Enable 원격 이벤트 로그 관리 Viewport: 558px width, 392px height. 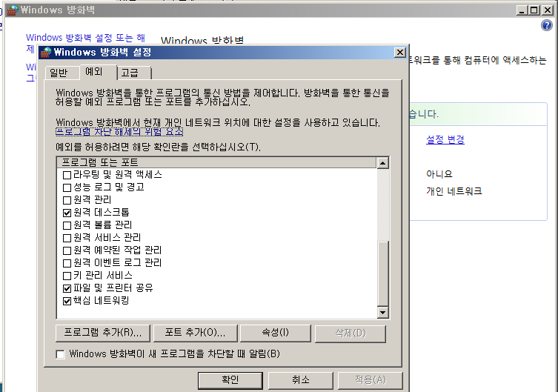coord(67,263)
